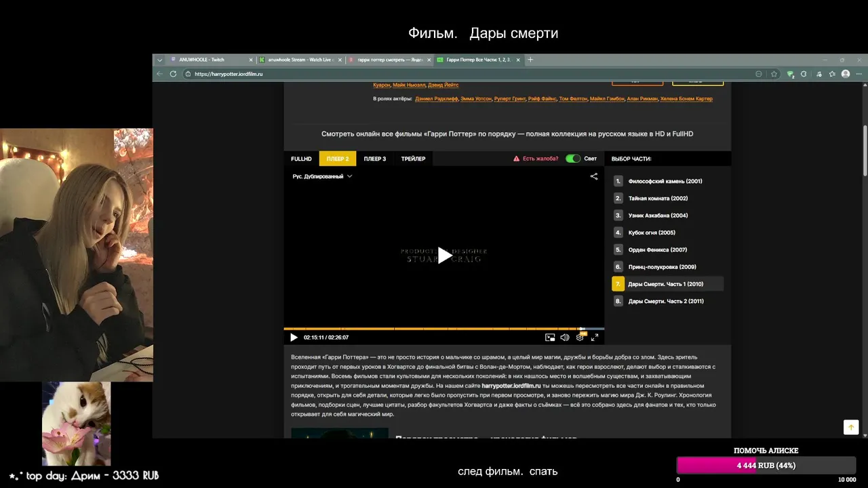Image resolution: width=868 pixels, height=488 pixels.
Task: Click actor link Руперт Гринт
Action: coord(510,99)
